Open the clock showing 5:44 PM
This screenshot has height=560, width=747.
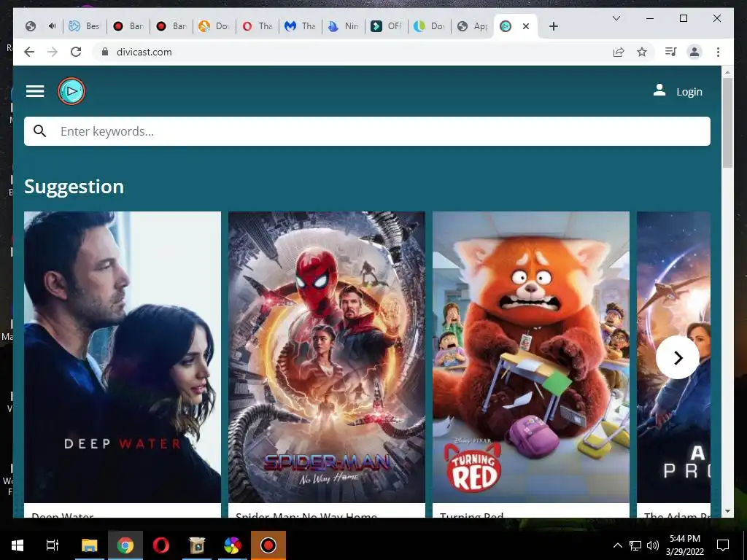click(x=684, y=545)
